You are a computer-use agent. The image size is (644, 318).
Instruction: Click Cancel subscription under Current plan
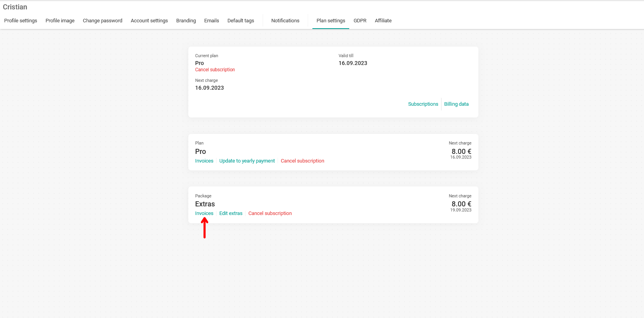pyautogui.click(x=215, y=70)
